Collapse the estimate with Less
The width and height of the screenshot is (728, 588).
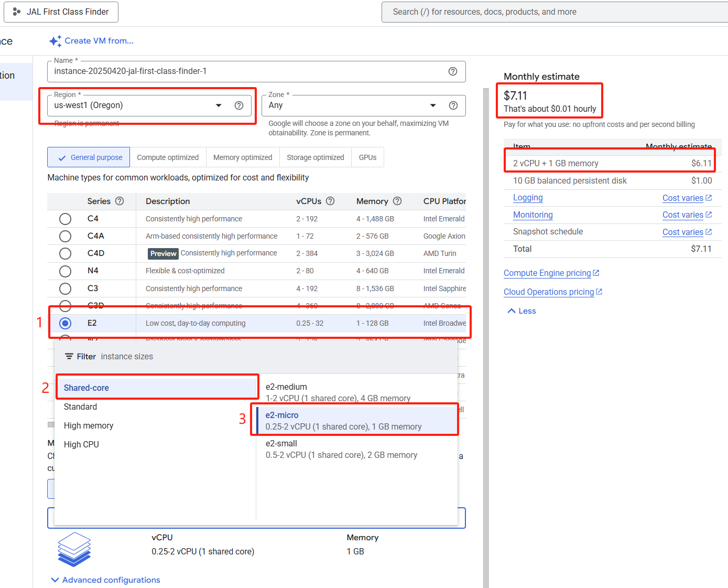coord(521,311)
